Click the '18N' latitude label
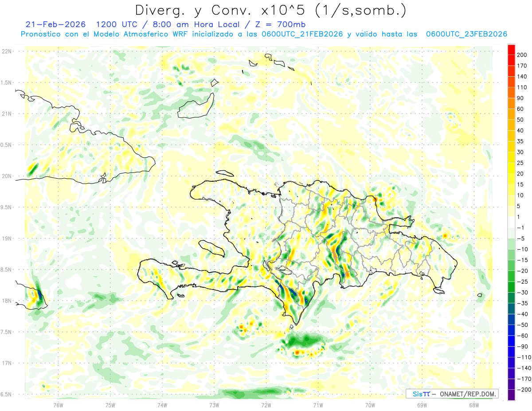Viewport: 532px width, 411px height. 6,301
